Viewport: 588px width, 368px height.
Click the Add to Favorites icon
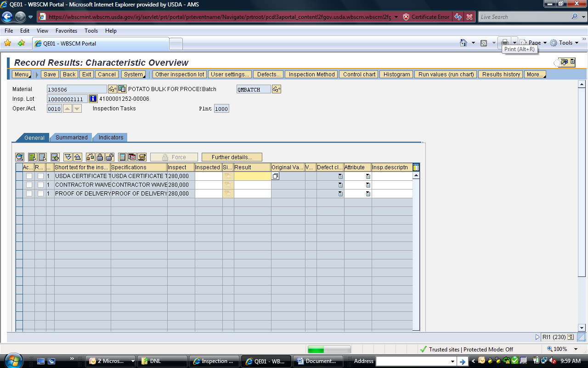[x=21, y=43]
